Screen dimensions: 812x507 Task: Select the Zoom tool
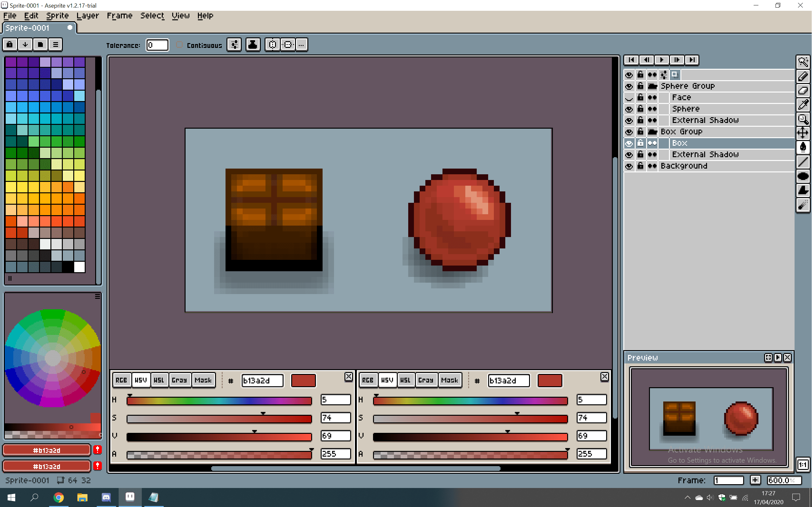coord(803,119)
